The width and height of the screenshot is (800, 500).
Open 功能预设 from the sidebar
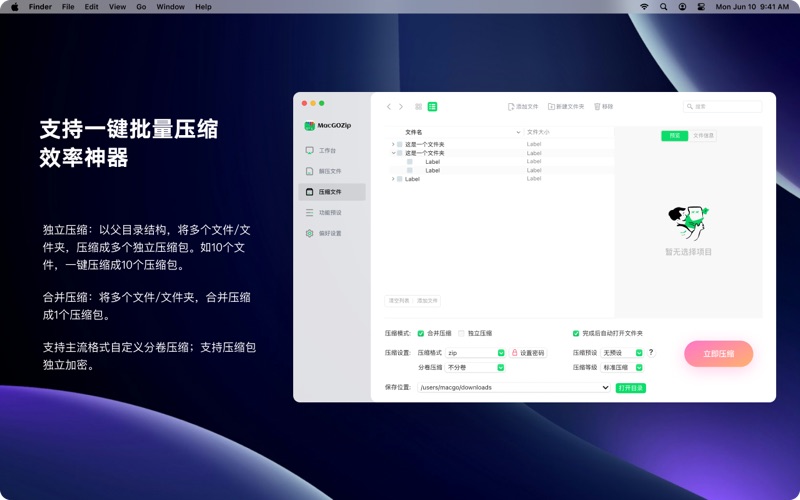[332, 212]
